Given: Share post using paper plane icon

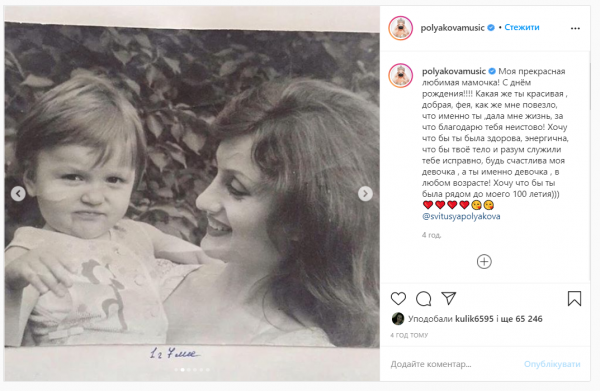Looking at the screenshot, I should click(x=448, y=298).
